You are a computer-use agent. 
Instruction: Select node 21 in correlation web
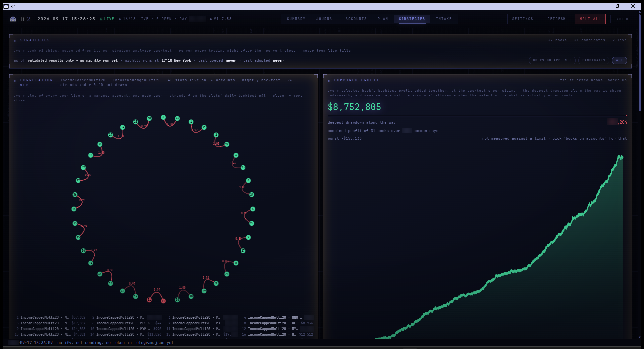coord(204,127)
